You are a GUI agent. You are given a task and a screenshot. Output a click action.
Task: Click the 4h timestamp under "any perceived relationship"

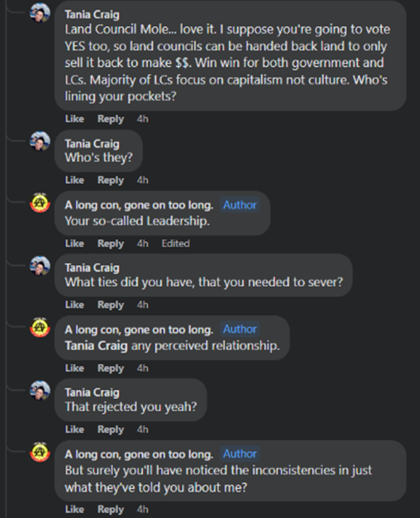click(142, 368)
